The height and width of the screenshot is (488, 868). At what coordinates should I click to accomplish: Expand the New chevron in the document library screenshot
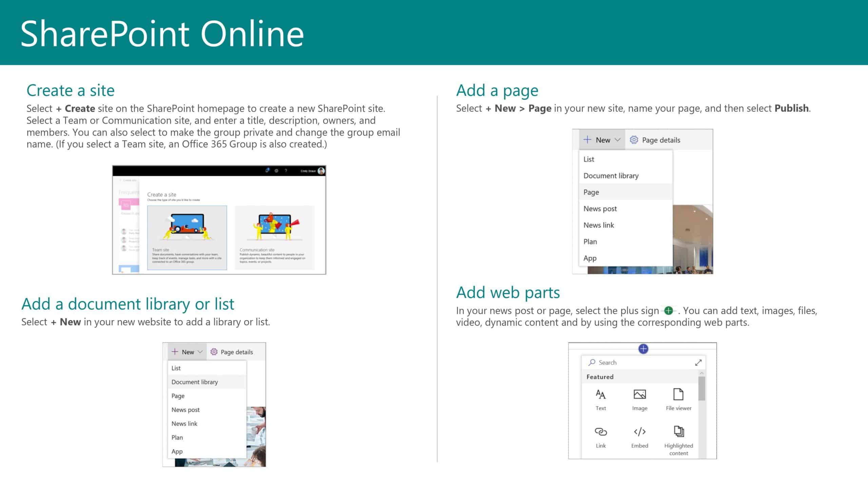pyautogui.click(x=200, y=352)
